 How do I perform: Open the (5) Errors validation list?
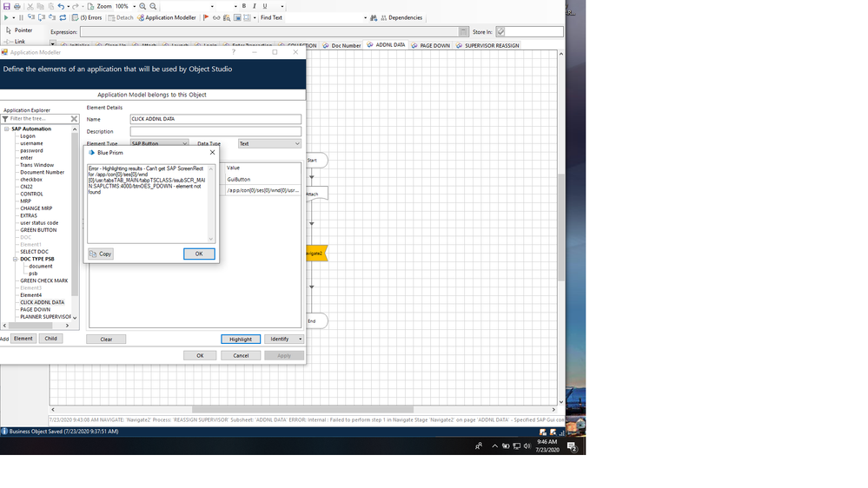pos(87,17)
